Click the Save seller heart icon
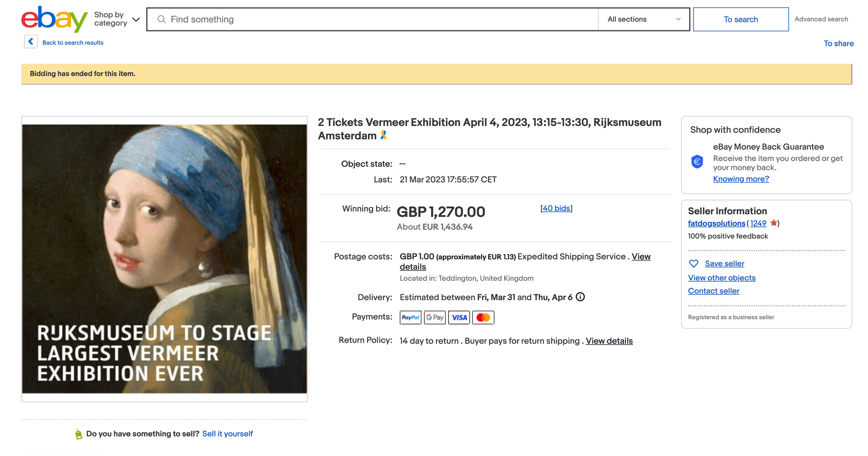The image size is (868, 456). pos(694,264)
